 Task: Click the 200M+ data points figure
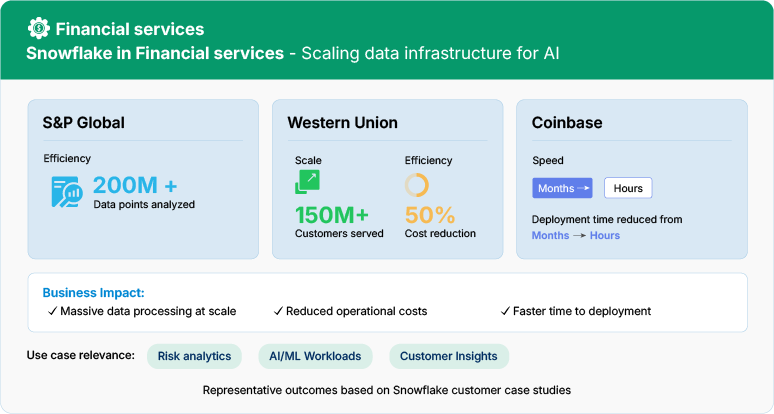click(135, 186)
